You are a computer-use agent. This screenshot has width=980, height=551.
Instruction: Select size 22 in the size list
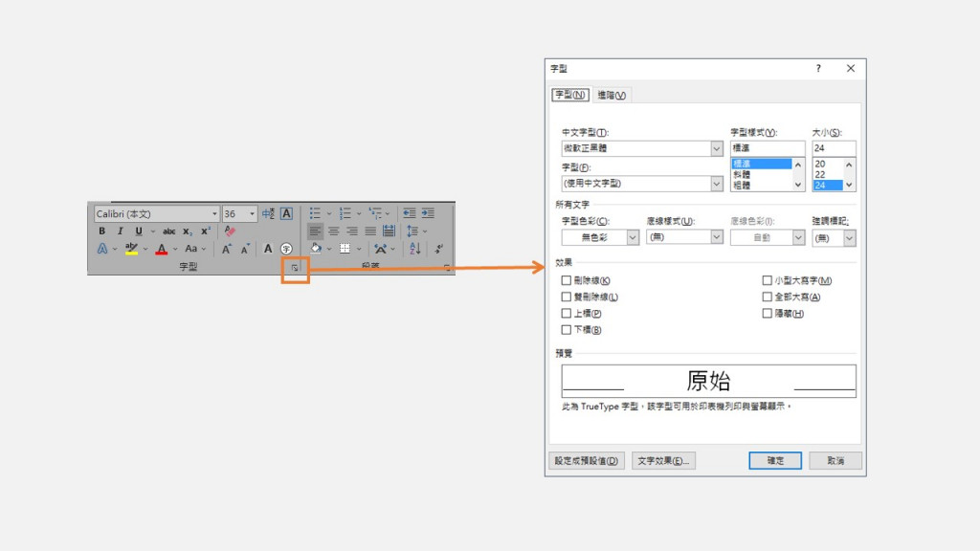point(828,174)
